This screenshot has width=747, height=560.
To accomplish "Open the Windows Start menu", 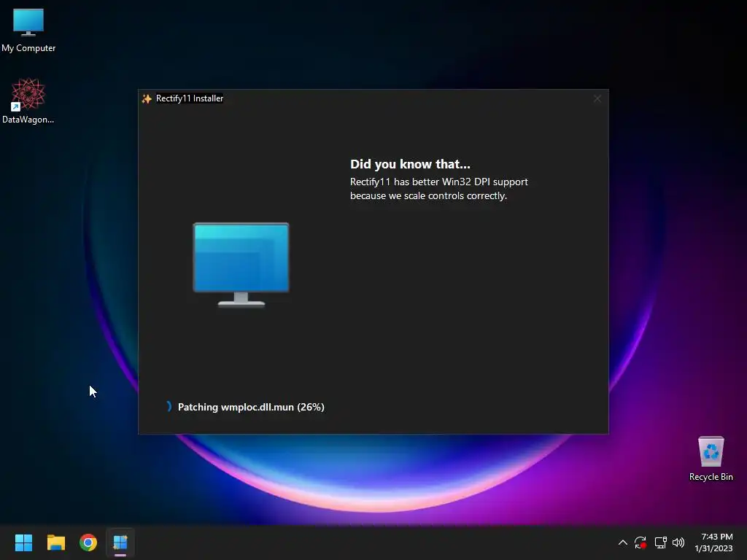I will coord(23,542).
